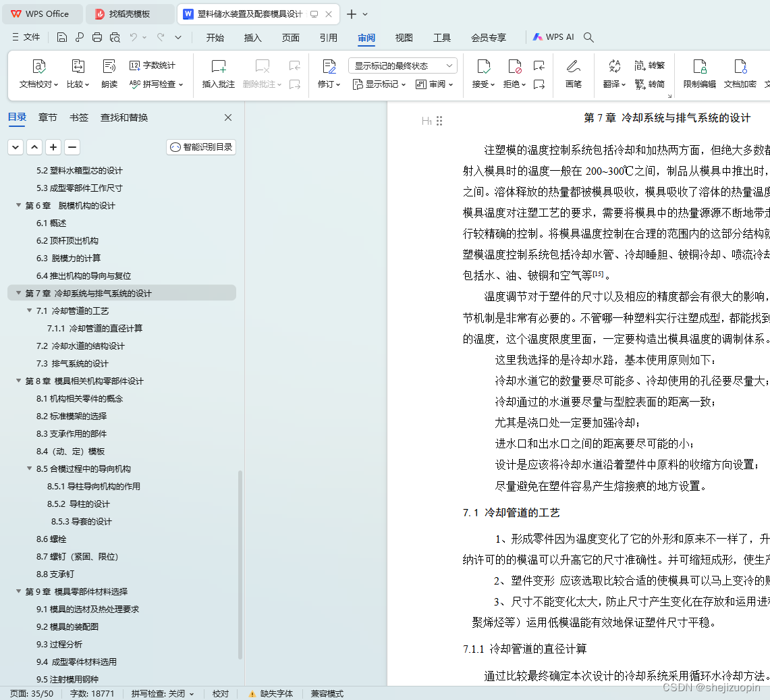Click the 字数: 18771 status entry

point(92,694)
